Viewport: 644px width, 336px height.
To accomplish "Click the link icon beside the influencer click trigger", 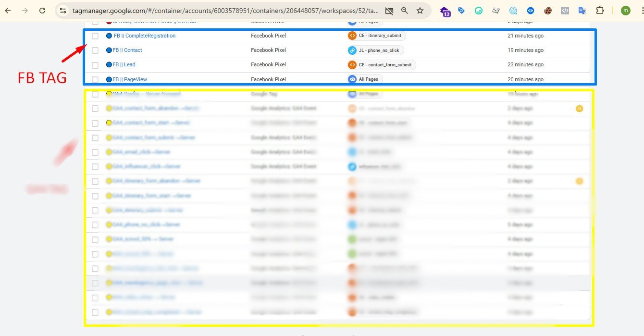I will coord(352,166).
